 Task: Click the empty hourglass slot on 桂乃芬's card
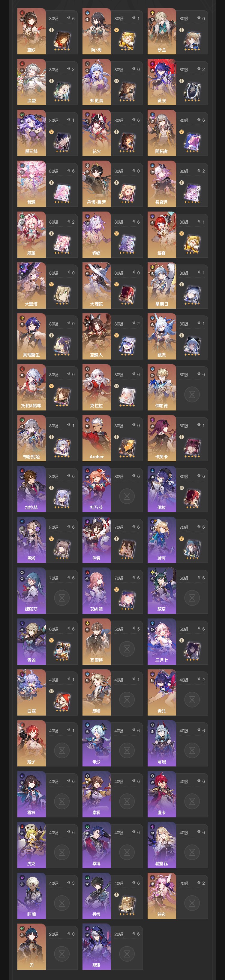click(x=127, y=496)
